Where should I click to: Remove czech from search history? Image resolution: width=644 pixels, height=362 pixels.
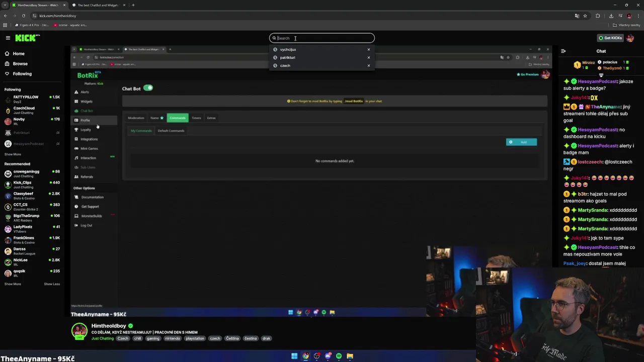368,65
